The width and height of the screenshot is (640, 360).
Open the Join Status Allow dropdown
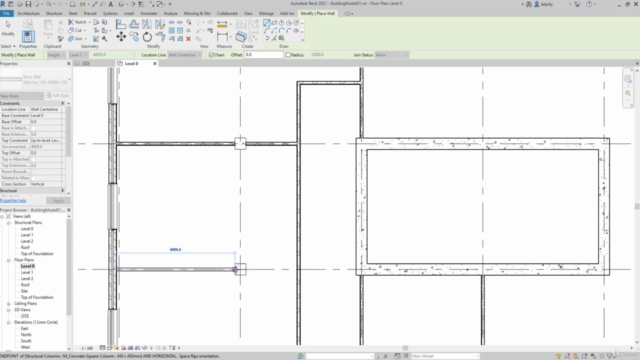point(391,55)
